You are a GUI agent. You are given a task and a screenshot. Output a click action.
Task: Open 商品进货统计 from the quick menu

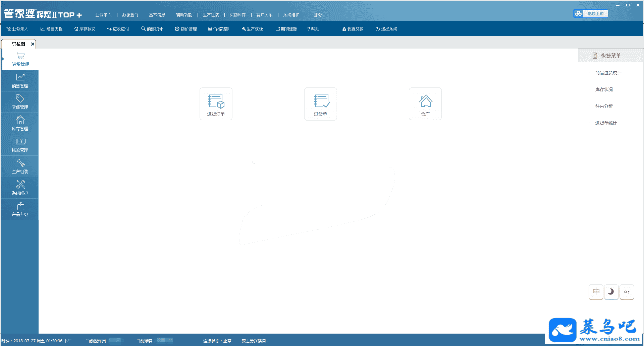pos(608,73)
